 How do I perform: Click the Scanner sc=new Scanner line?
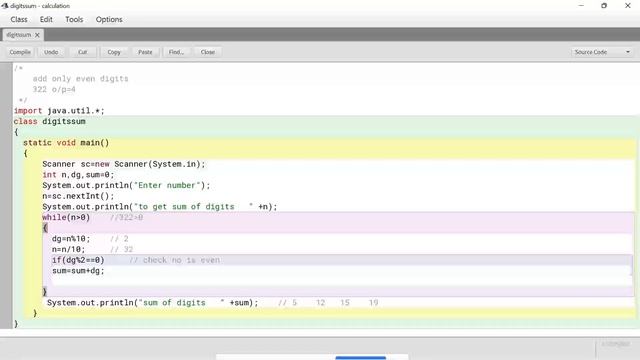click(124, 164)
